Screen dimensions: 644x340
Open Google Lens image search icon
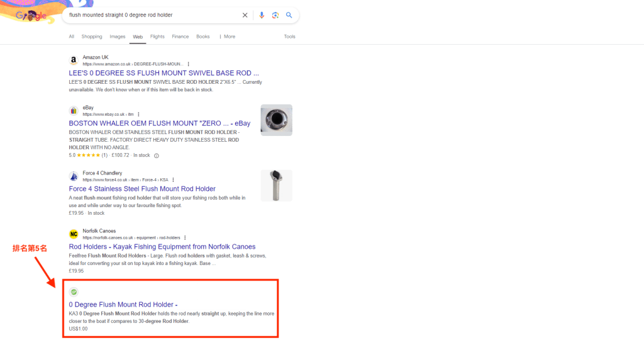click(275, 15)
